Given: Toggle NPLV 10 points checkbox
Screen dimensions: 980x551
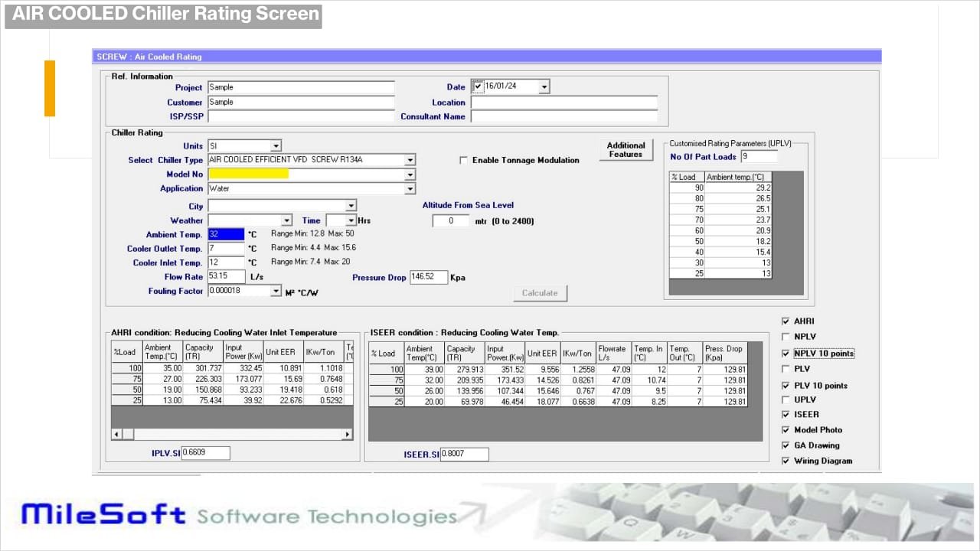Looking at the screenshot, I should pyautogui.click(x=786, y=354).
